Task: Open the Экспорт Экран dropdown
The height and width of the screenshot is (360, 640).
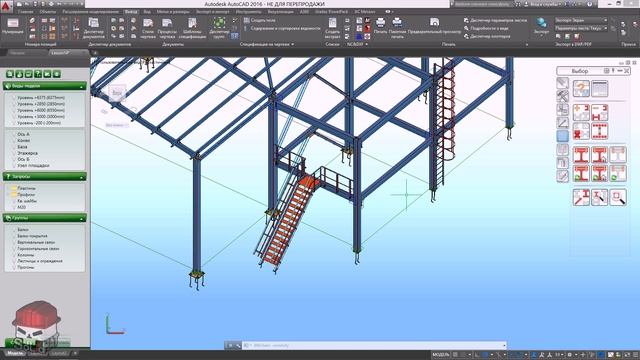Action: tap(580, 20)
